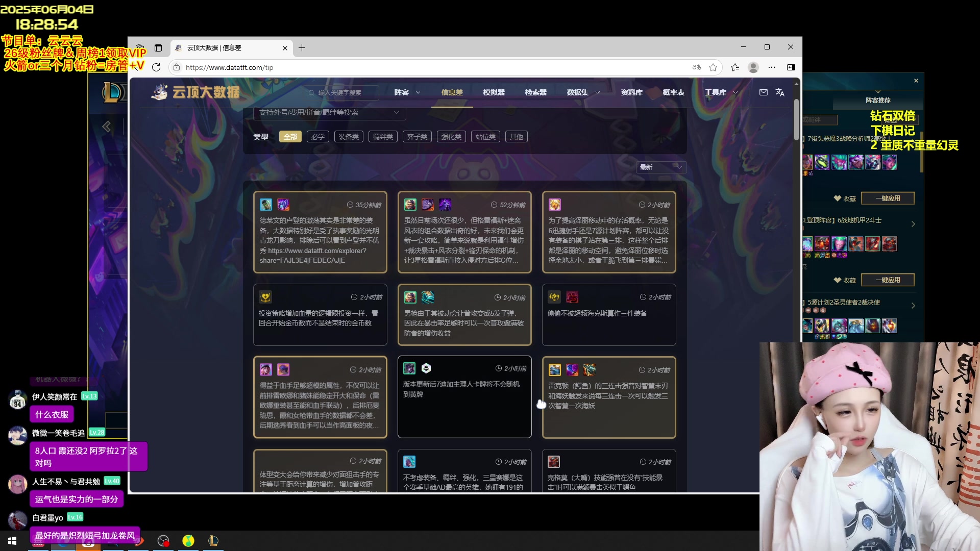Open the site language translate icon

(780, 92)
